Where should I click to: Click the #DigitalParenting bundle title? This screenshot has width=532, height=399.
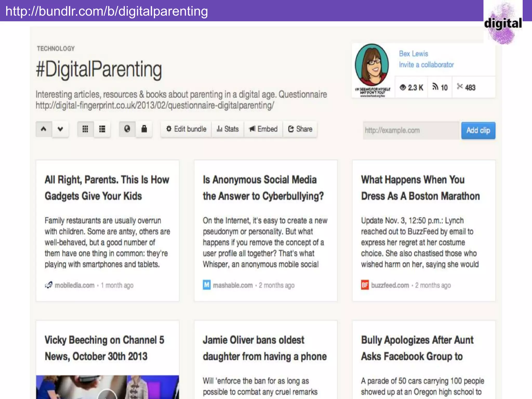99,69
